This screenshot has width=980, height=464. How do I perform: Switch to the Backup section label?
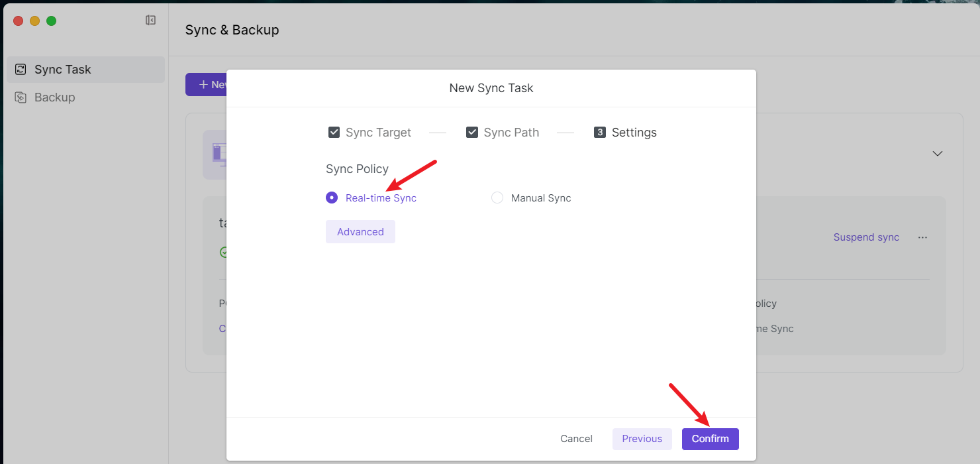point(55,97)
